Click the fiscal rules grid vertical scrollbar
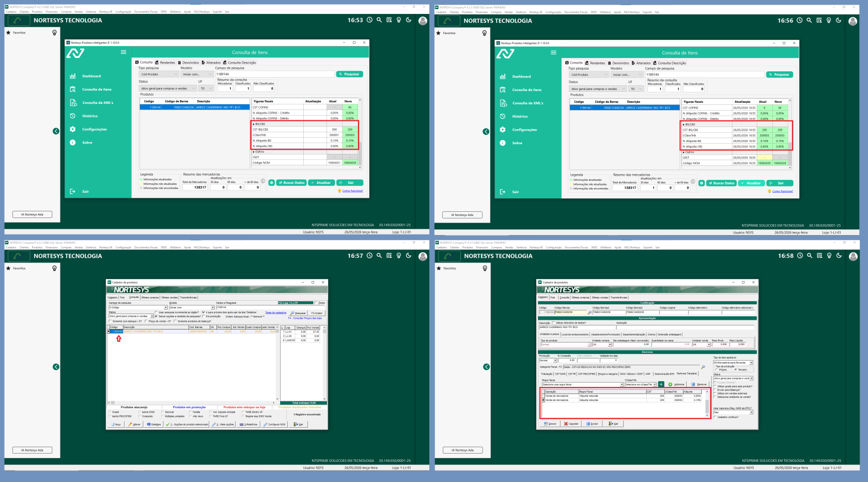The height and width of the screenshot is (482, 868). 707,403
